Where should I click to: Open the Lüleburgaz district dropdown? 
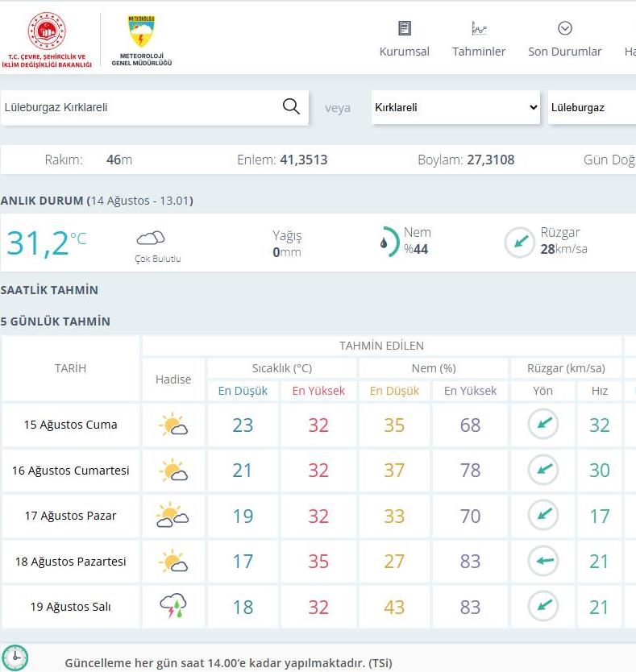591,107
